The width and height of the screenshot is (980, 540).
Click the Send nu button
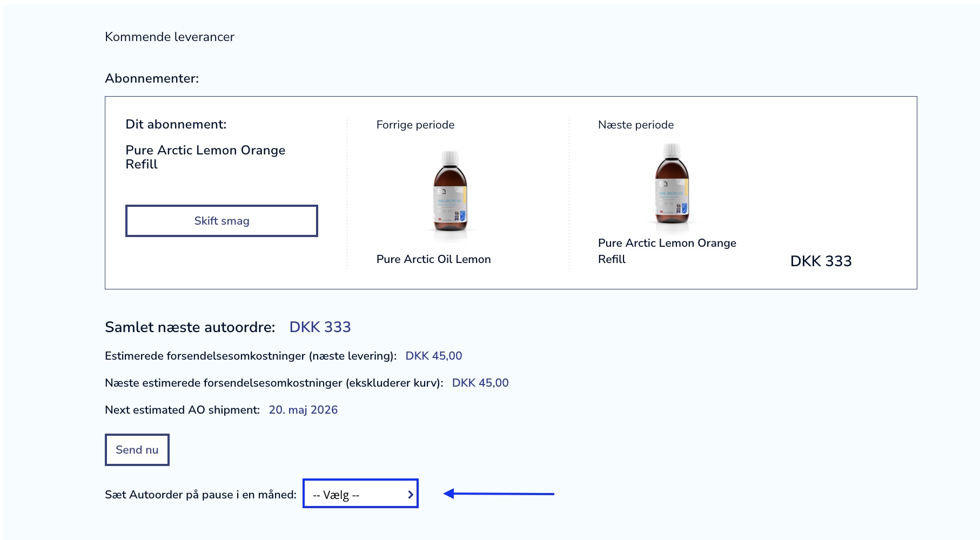[137, 450]
